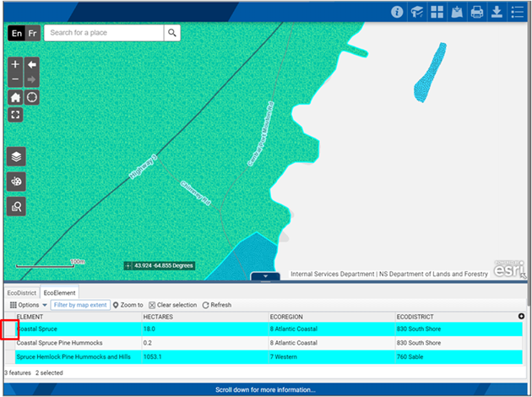Viewport: 532px width, 397px height.
Task: Select the Spruce Hemlock Pine Hummocks row selector
Action: pyautogui.click(x=10, y=357)
